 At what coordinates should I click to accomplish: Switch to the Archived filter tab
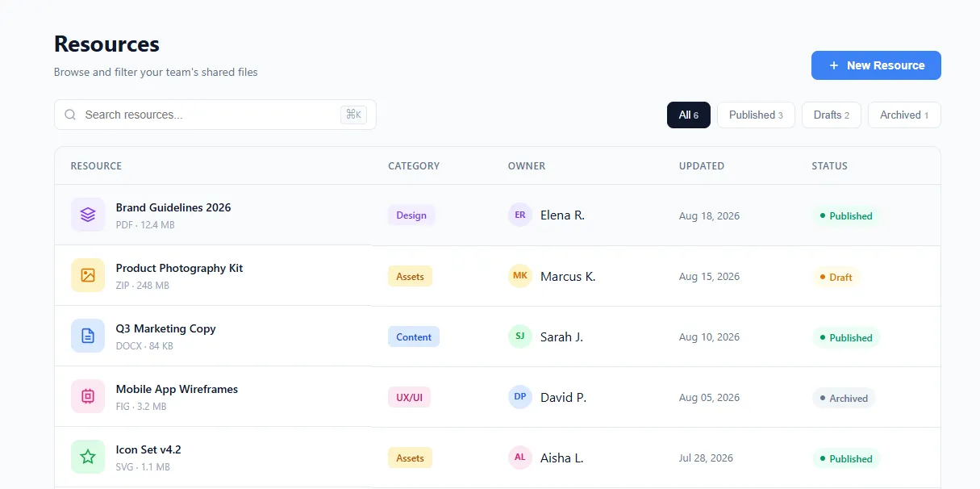[x=904, y=115]
